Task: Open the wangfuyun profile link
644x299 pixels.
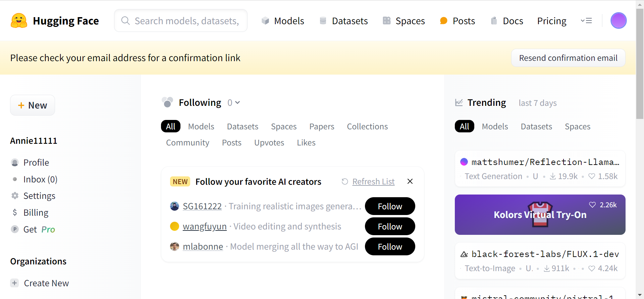Action: [x=205, y=226]
